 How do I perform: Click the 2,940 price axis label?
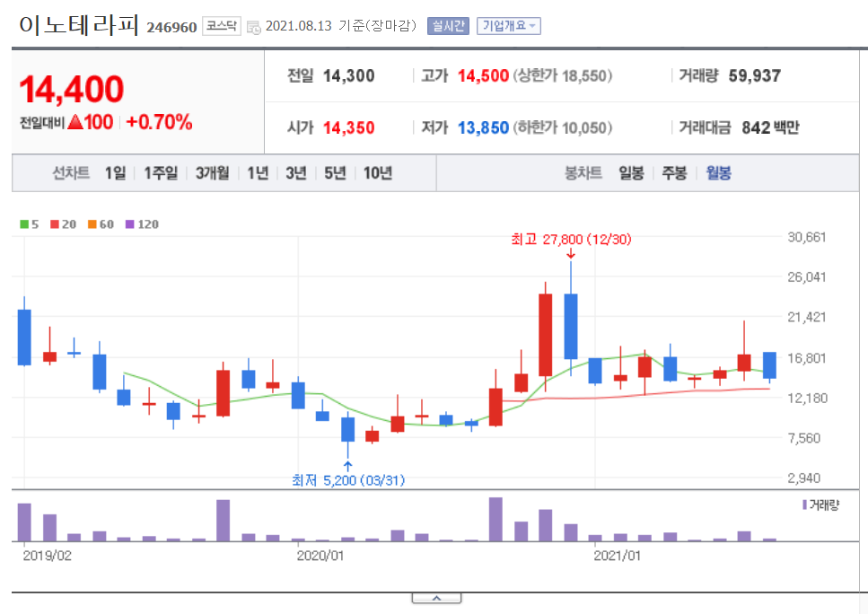click(803, 478)
